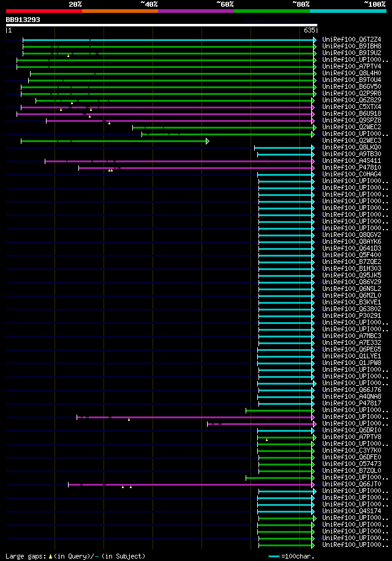Click the short green alignment bar for Q2WEC3
392x561 pixels.
click(x=115, y=141)
